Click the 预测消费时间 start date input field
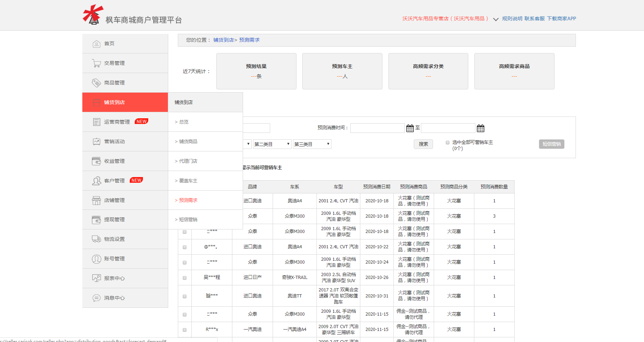The height and width of the screenshot is (342, 644). point(377,128)
